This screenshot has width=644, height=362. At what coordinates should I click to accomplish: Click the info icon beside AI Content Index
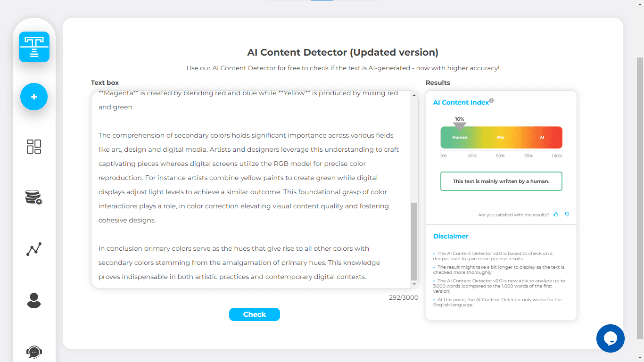click(x=491, y=100)
